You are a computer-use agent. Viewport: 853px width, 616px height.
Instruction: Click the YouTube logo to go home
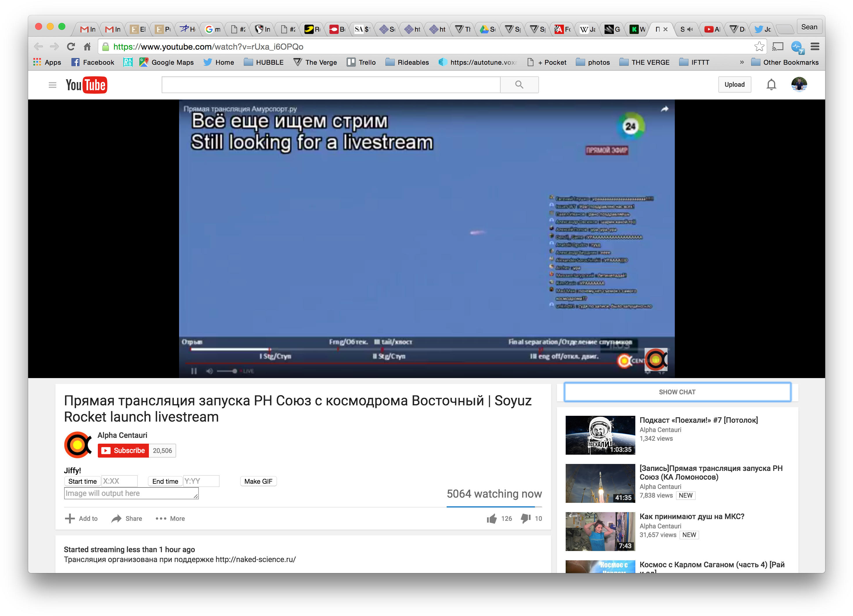point(87,85)
